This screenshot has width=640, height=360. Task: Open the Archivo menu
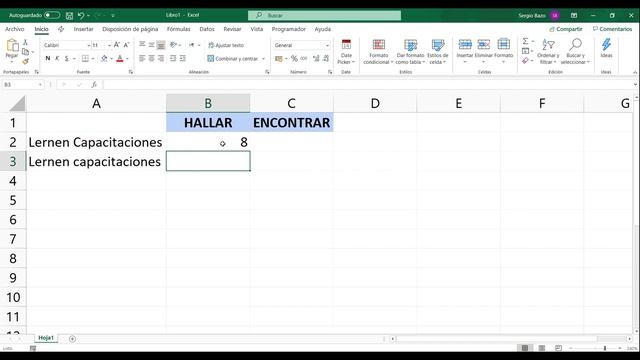coord(15,29)
